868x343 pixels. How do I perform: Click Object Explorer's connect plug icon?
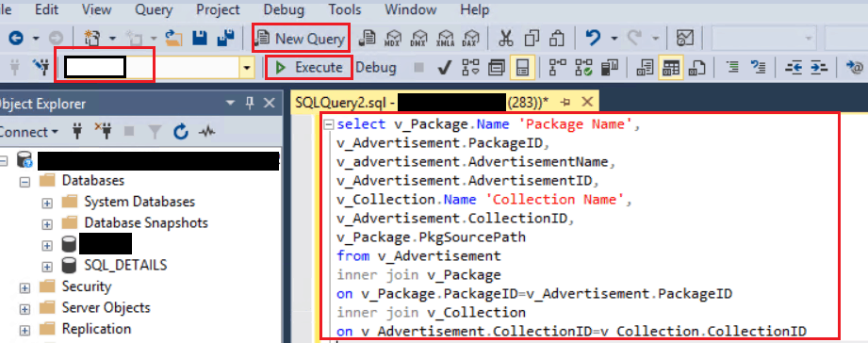point(78,132)
